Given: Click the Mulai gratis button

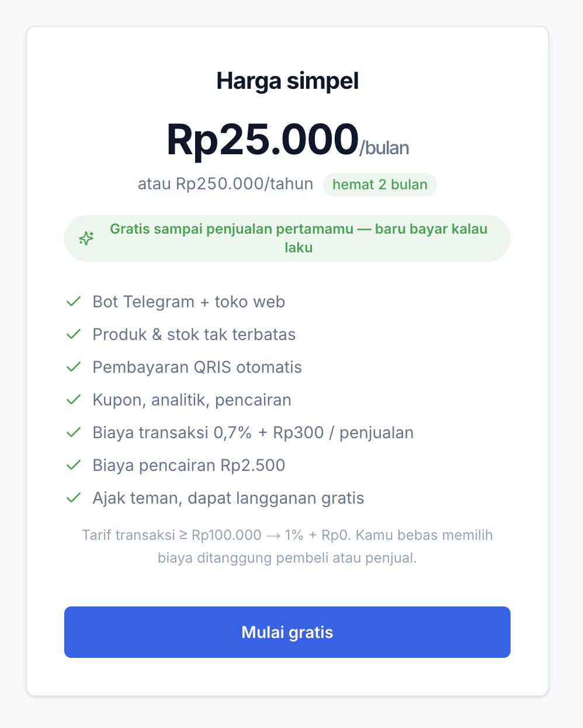Looking at the screenshot, I should [x=287, y=632].
